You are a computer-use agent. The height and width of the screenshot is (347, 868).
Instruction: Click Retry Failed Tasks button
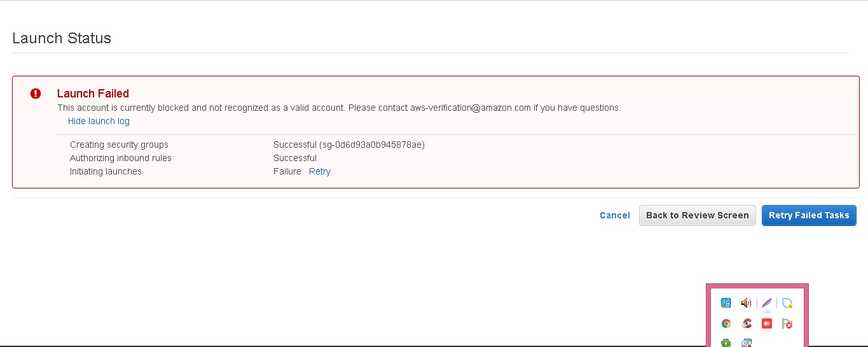[809, 215]
